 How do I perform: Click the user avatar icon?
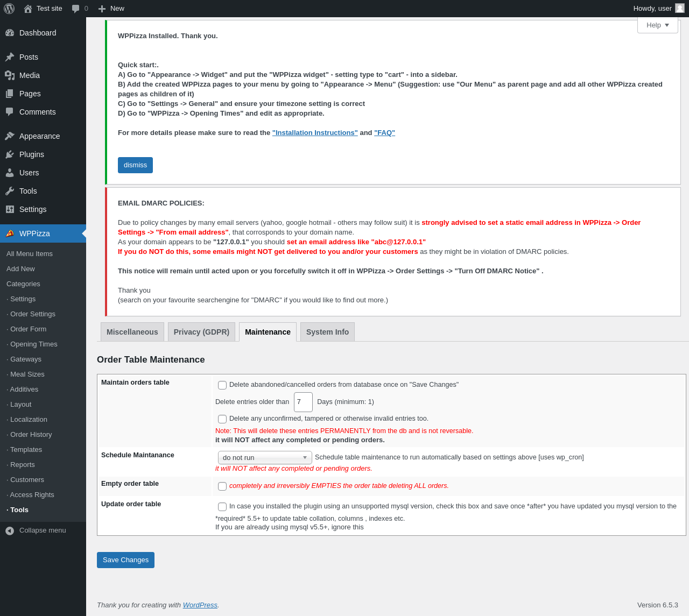(680, 8)
